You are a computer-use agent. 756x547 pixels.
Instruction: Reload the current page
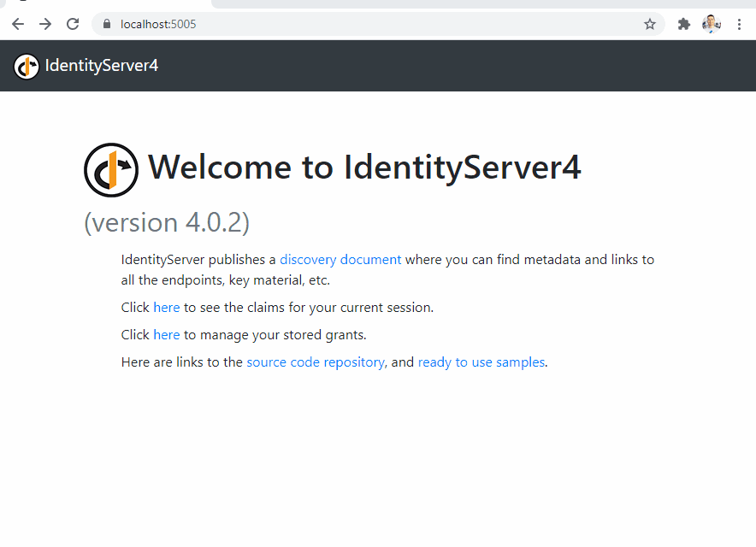click(x=73, y=24)
